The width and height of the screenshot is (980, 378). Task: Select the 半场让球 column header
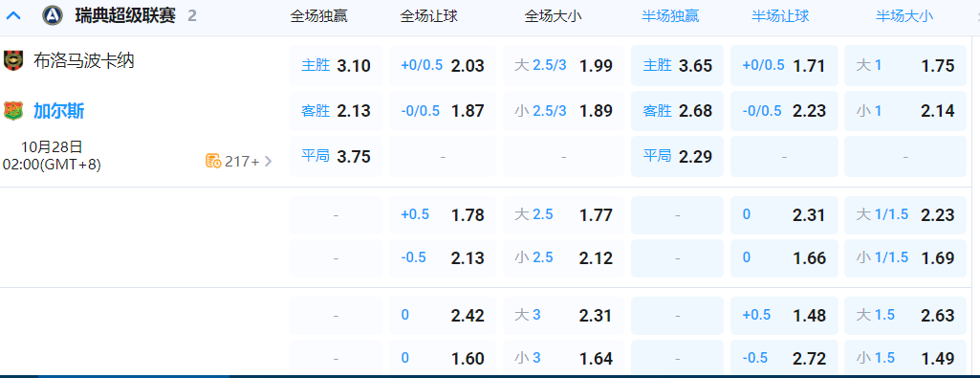tap(780, 16)
